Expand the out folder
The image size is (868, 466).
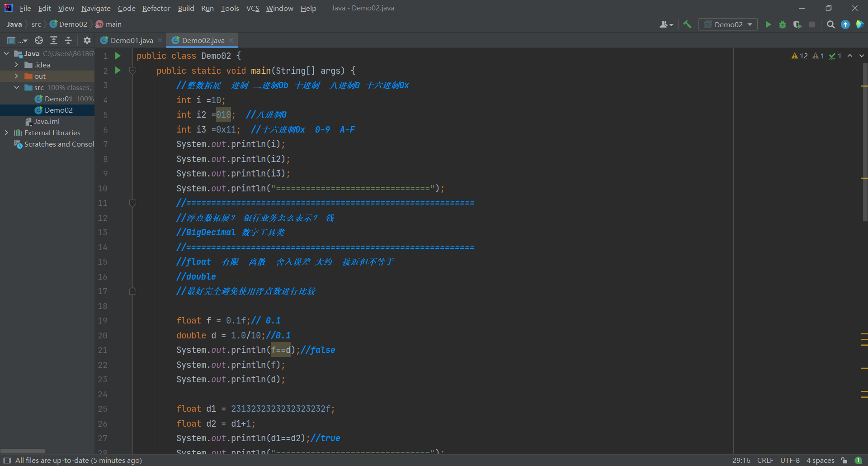coord(17,76)
